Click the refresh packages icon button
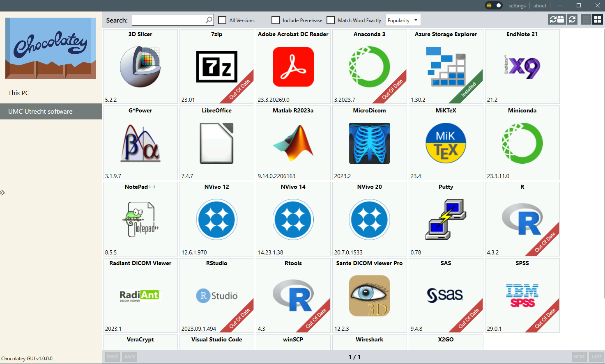 coord(572,19)
